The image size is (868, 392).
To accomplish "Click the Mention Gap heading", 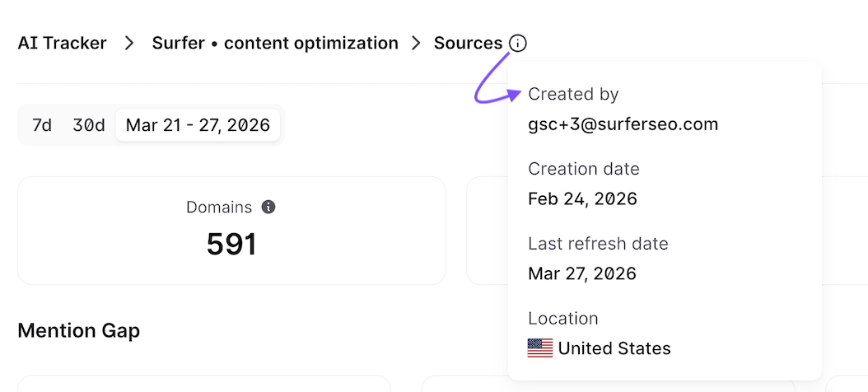I will coord(78,331).
